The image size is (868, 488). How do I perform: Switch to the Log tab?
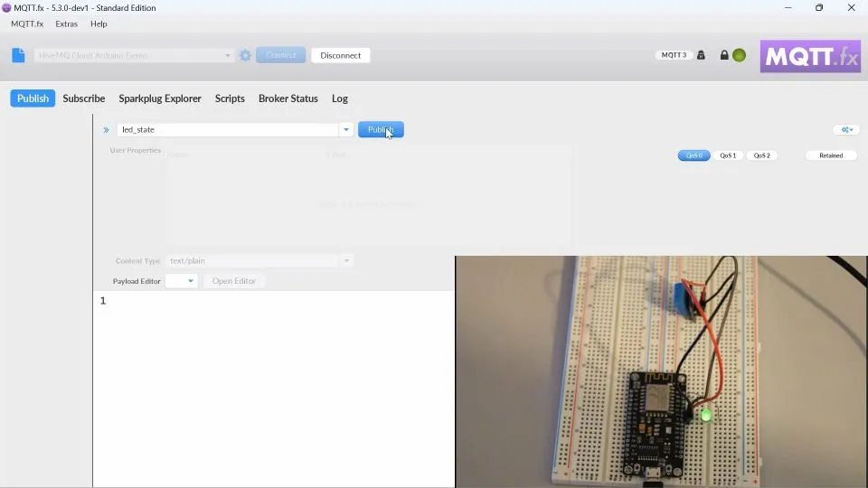340,99
